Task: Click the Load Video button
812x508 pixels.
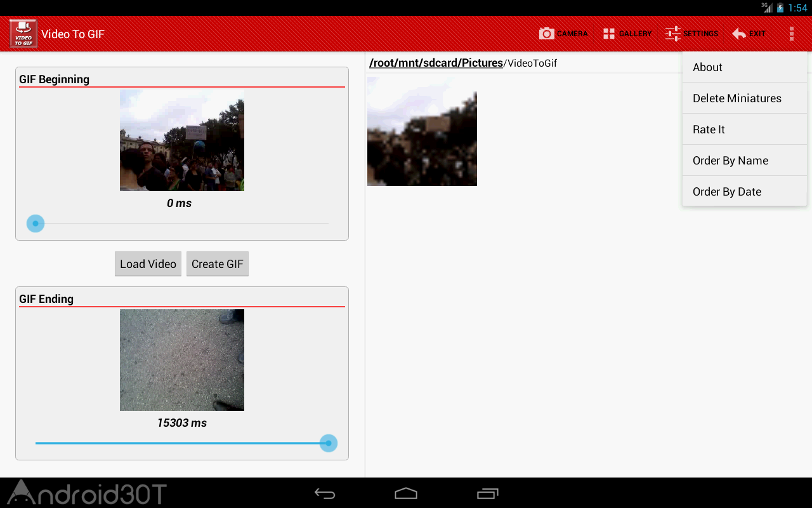Action: 148,264
